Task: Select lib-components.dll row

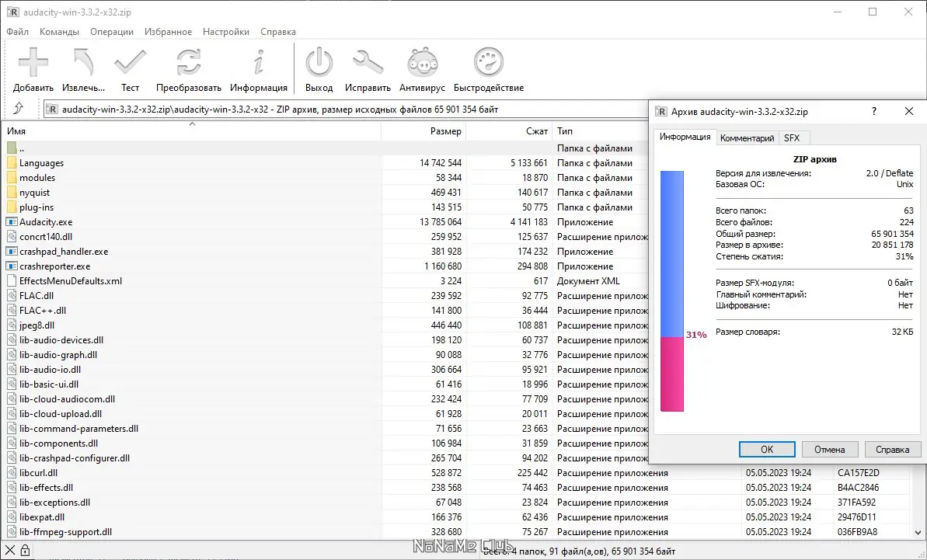Action: [325, 443]
